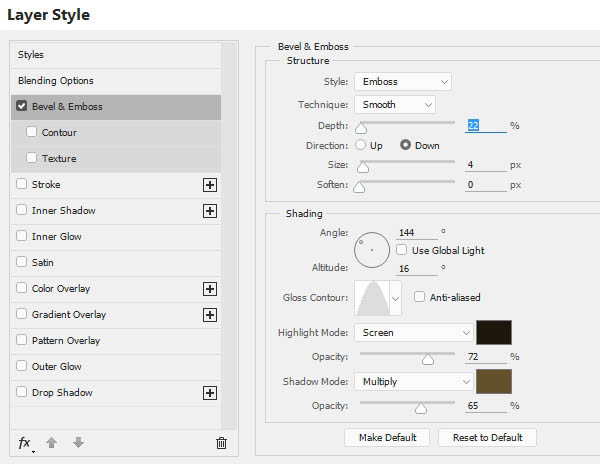Viewport: 600px width, 464px height.
Task: Open the Styles section in sidebar
Action: (31, 55)
